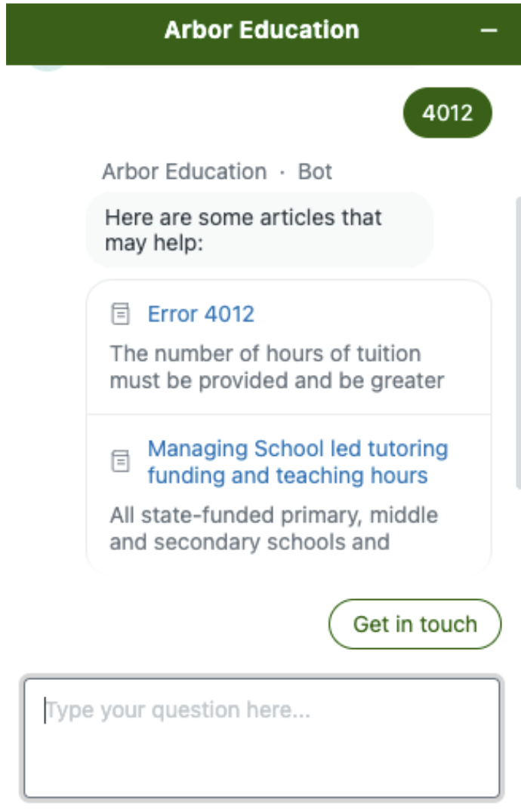Click the All state-funded primary snippet text

274,529
